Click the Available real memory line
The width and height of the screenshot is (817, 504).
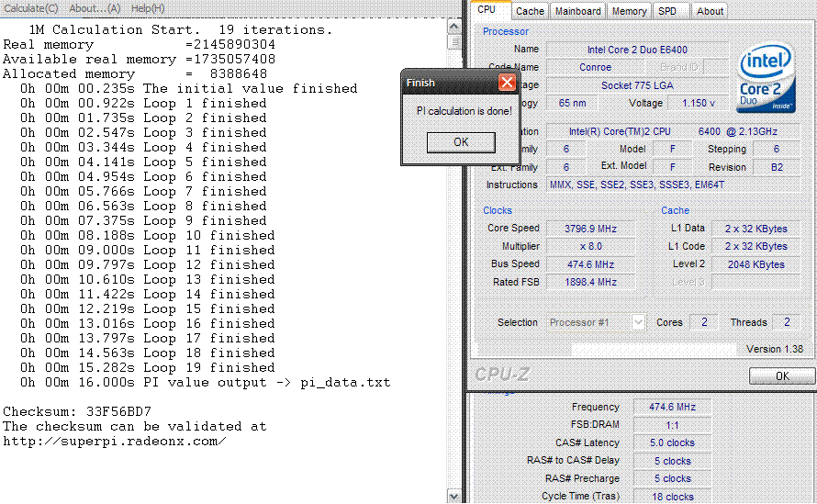[140, 60]
